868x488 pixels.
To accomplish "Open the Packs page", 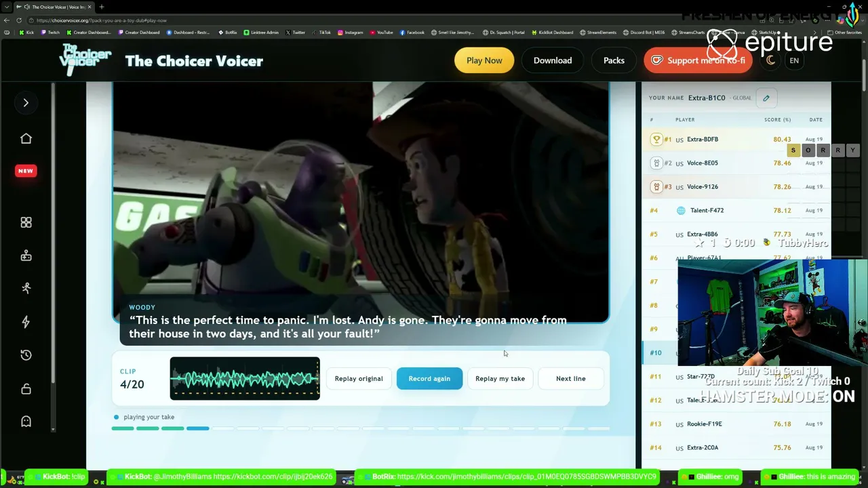I will click(x=614, y=60).
